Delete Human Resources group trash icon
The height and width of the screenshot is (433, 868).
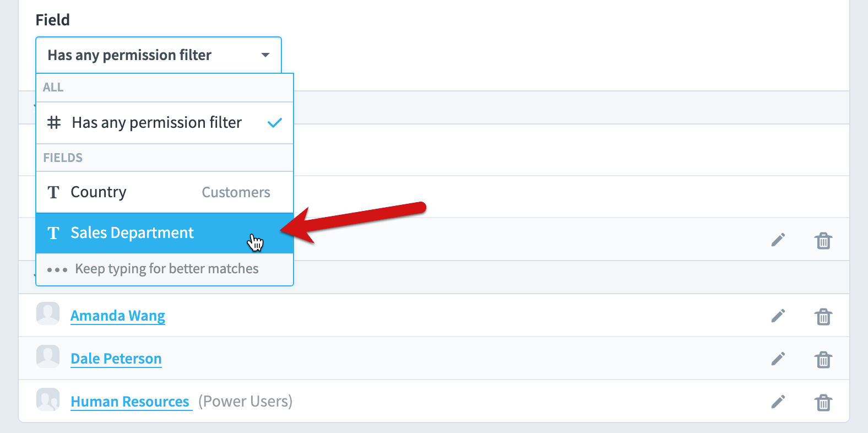[823, 402]
